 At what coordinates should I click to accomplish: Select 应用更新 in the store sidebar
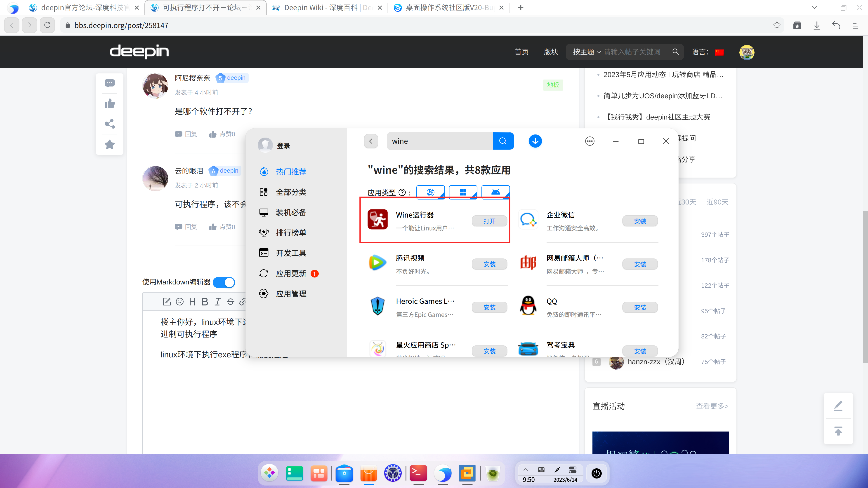pos(291,273)
